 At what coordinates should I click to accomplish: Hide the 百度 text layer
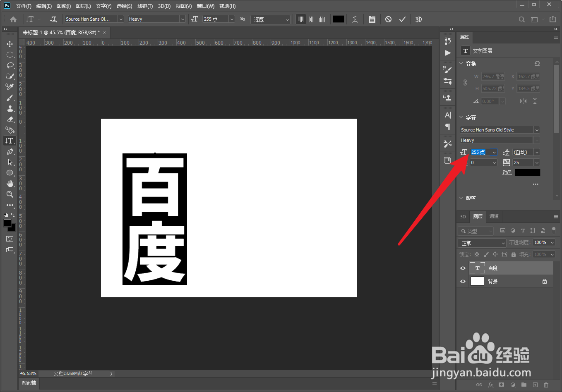[x=463, y=268]
